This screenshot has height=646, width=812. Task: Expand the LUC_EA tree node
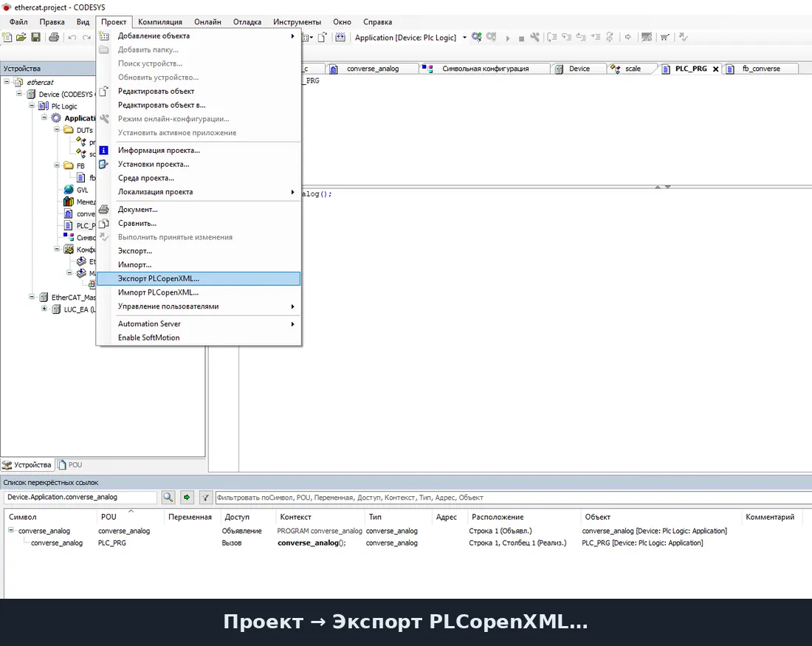44,309
